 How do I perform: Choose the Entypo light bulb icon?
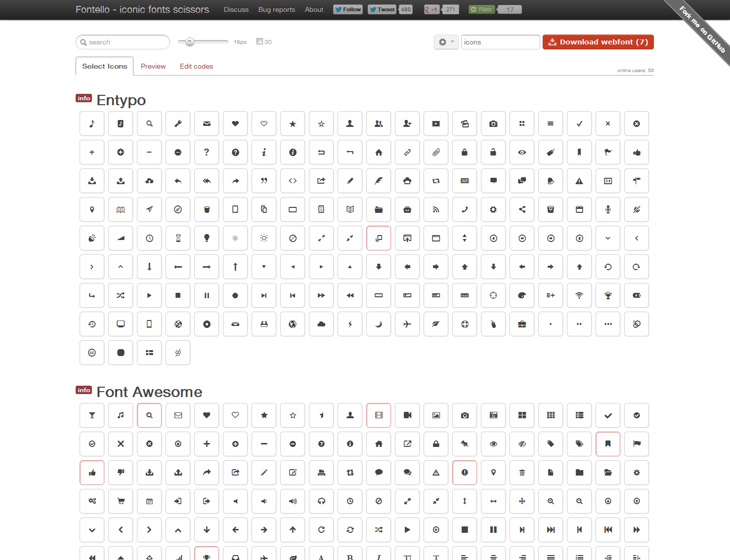click(x=207, y=239)
